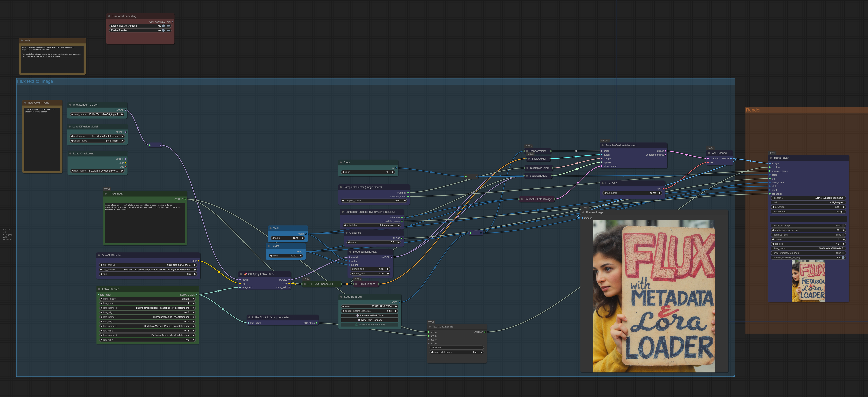Click SEED output connector on Seed node
This screenshot has width=868, height=397.
pyautogui.click(x=399, y=302)
